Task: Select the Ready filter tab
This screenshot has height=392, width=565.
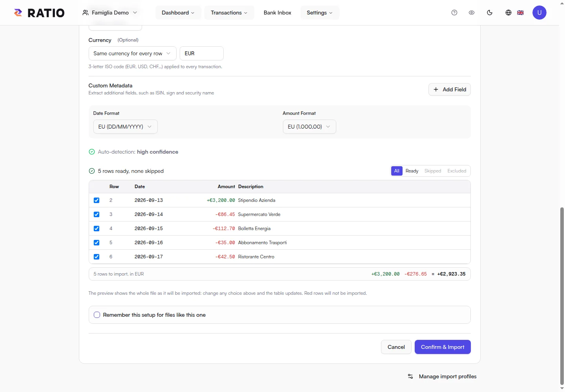Action: click(x=412, y=171)
